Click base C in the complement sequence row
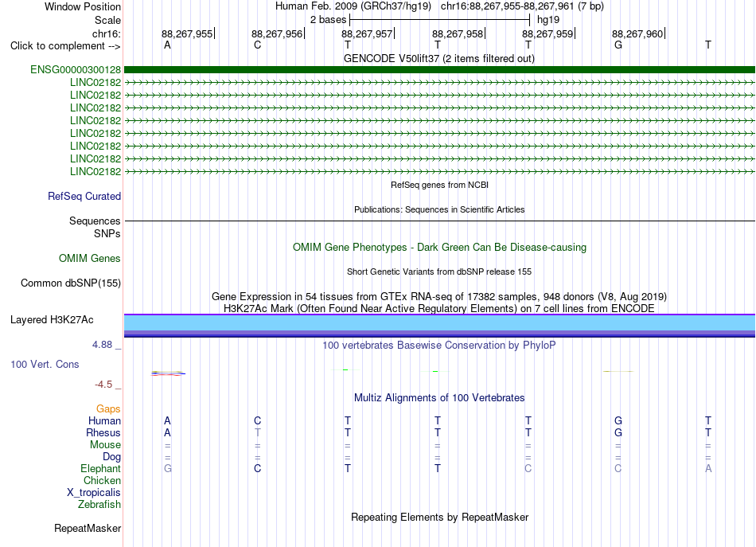 click(258, 45)
